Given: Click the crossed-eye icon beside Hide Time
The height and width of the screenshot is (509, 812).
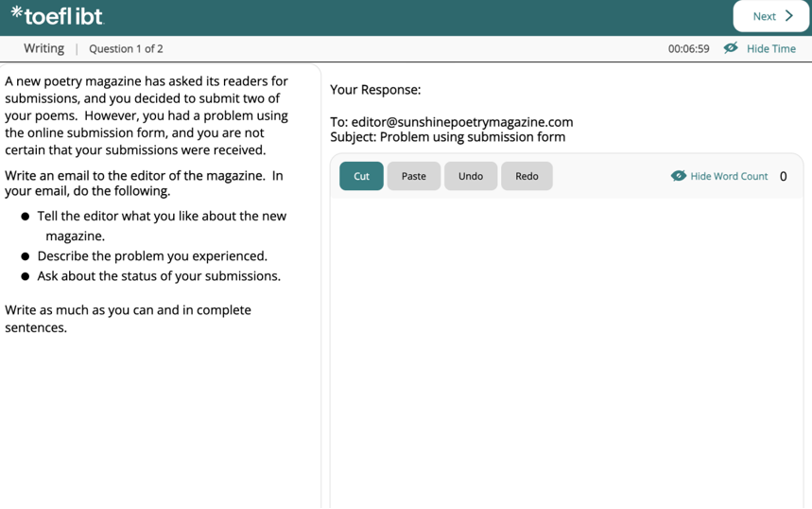Looking at the screenshot, I should 731,48.
